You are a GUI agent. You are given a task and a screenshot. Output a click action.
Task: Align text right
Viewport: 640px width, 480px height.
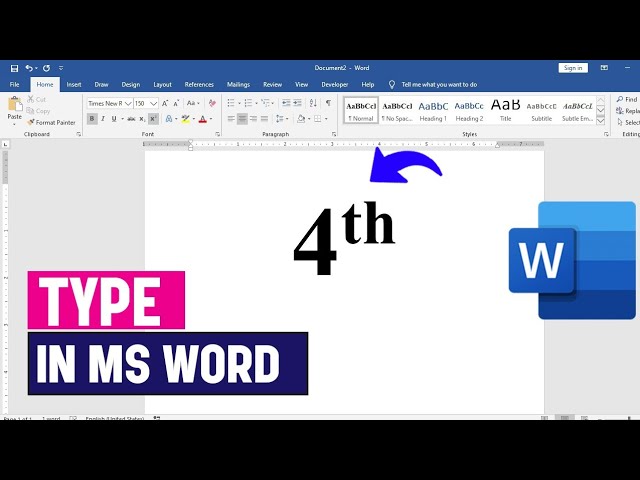tap(253, 119)
